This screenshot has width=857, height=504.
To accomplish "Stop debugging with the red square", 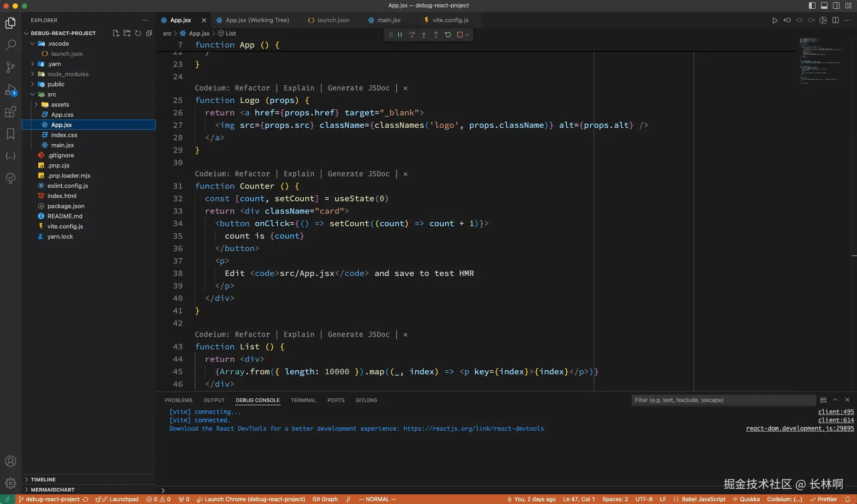I will [460, 35].
